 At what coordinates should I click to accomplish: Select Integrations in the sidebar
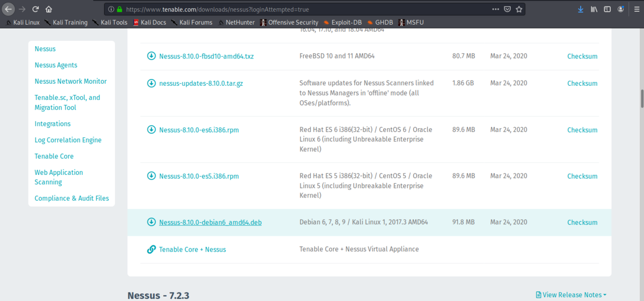pyautogui.click(x=53, y=124)
